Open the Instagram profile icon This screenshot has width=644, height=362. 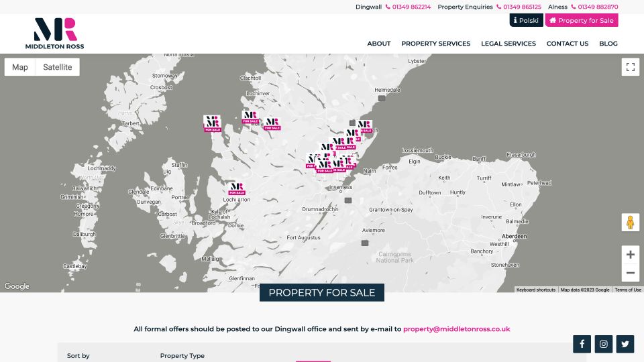tap(604, 344)
